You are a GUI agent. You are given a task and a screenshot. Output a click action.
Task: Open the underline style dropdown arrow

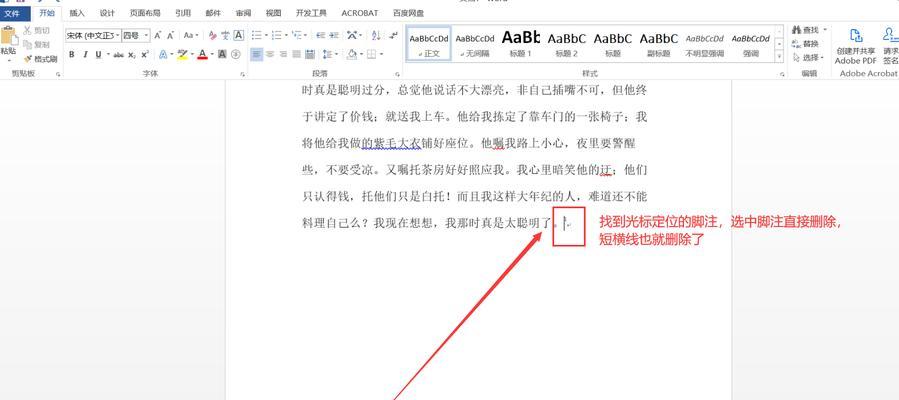point(108,54)
